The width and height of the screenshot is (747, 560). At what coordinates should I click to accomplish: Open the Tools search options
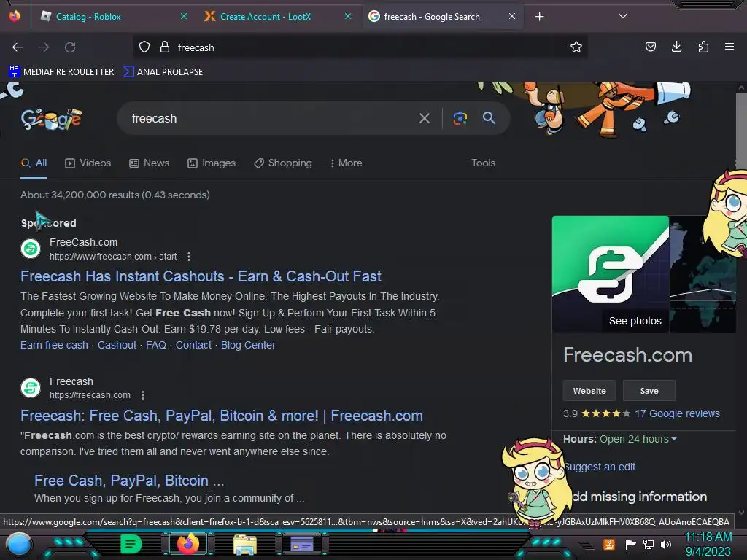(483, 163)
